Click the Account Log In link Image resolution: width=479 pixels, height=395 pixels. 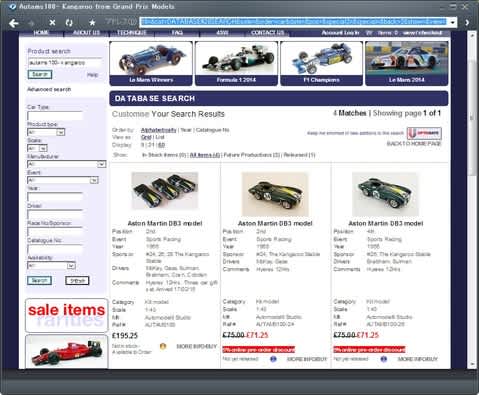tap(340, 33)
